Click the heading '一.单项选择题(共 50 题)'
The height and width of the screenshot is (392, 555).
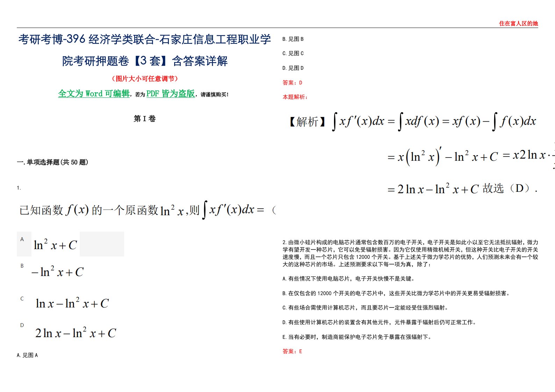point(52,162)
